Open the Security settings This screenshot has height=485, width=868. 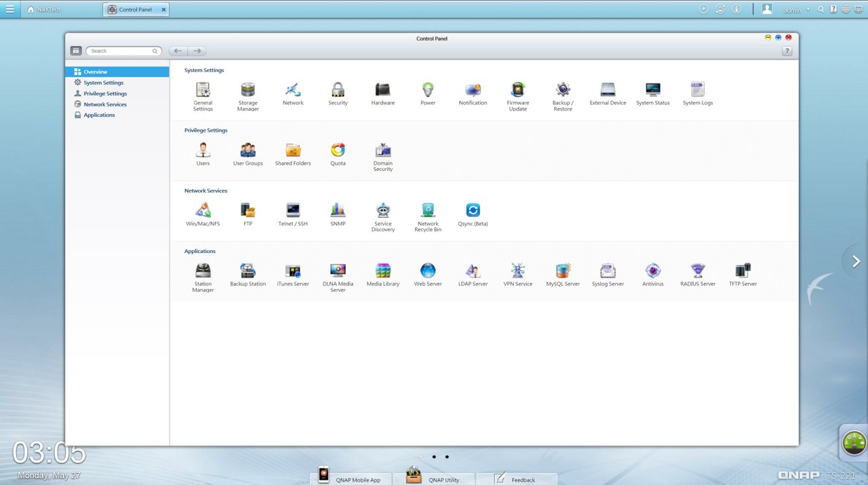[x=338, y=93]
